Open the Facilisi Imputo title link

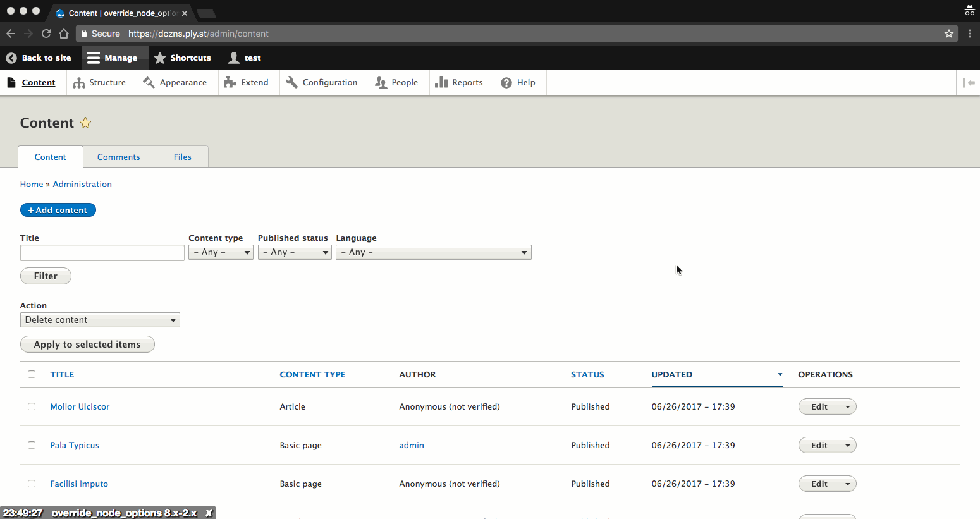pos(79,484)
